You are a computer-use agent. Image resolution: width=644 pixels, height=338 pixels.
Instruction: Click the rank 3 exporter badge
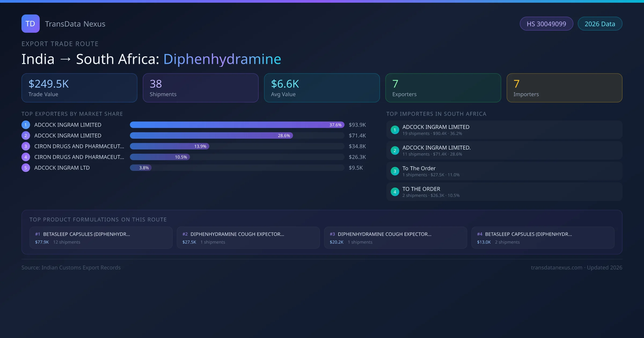point(25,146)
